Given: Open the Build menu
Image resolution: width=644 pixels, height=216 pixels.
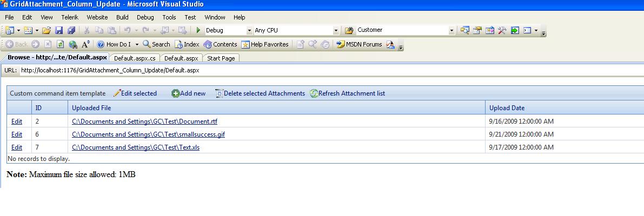Looking at the screenshot, I should click(122, 17).
